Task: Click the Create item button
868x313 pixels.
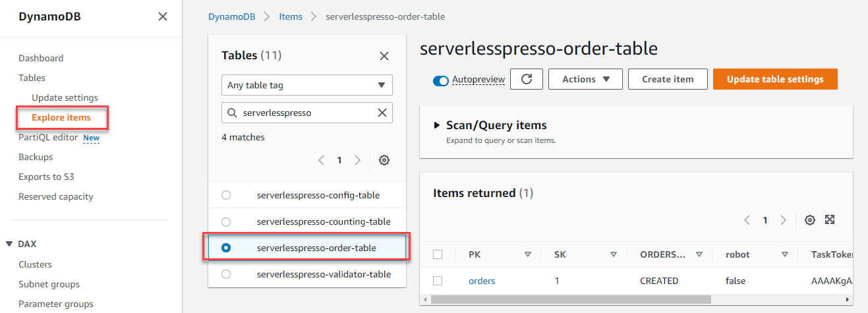Action: pos(668,79)
